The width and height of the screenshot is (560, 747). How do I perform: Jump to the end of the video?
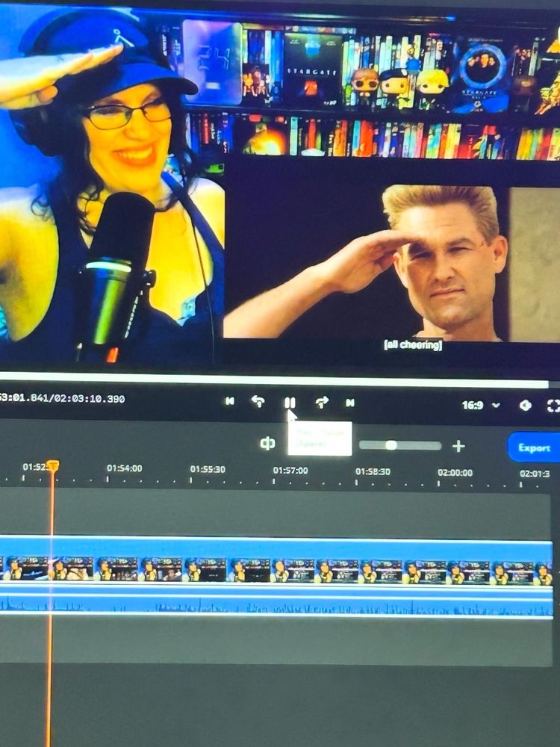(350, 403)
